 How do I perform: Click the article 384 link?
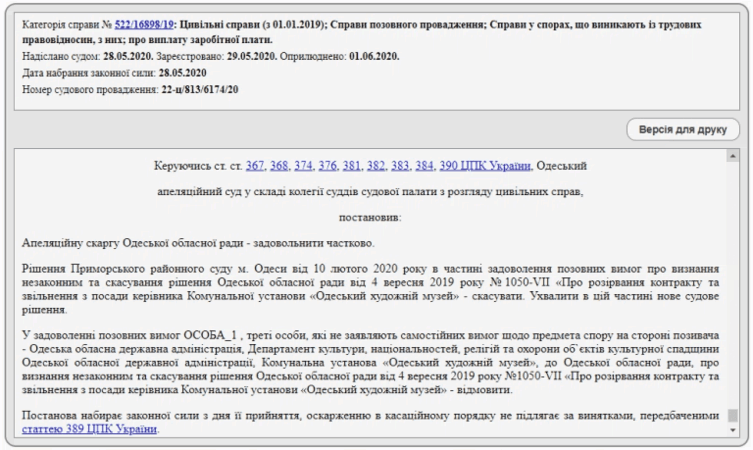(426, 165)
